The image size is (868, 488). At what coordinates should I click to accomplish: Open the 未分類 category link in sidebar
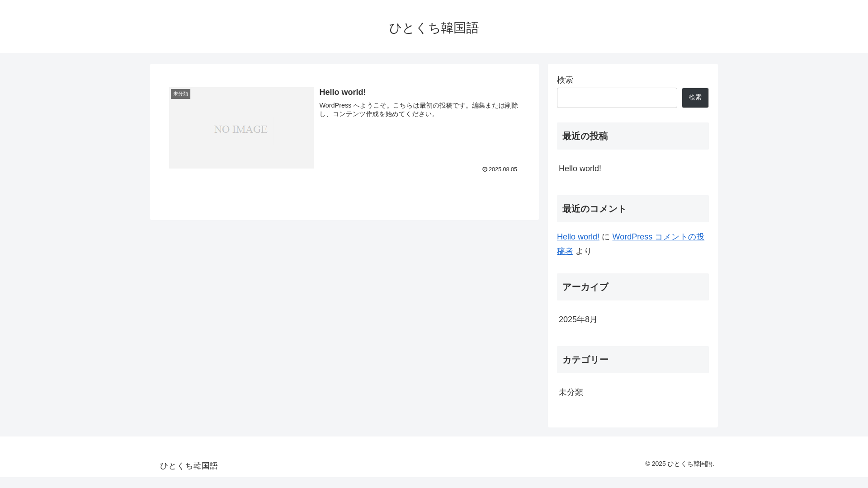[571, 392]
